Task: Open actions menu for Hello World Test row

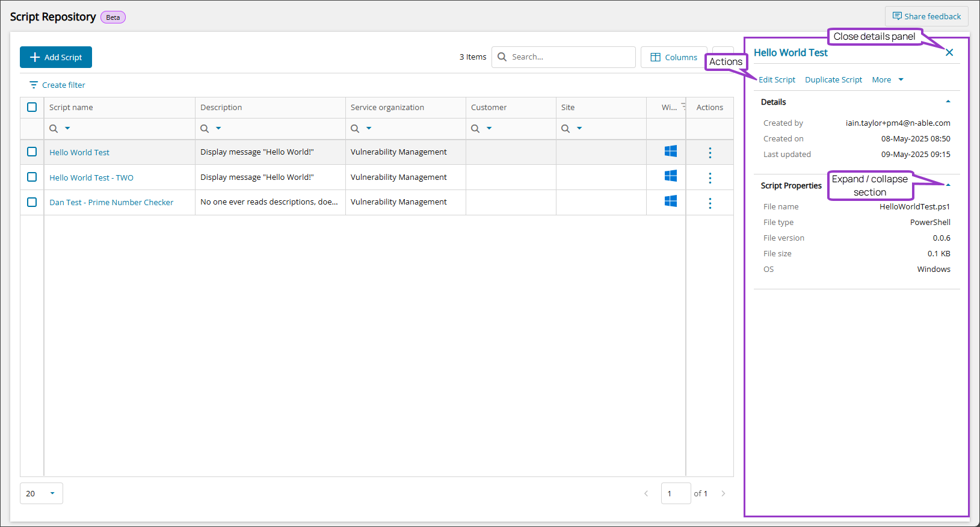Action: coord(710,153)
